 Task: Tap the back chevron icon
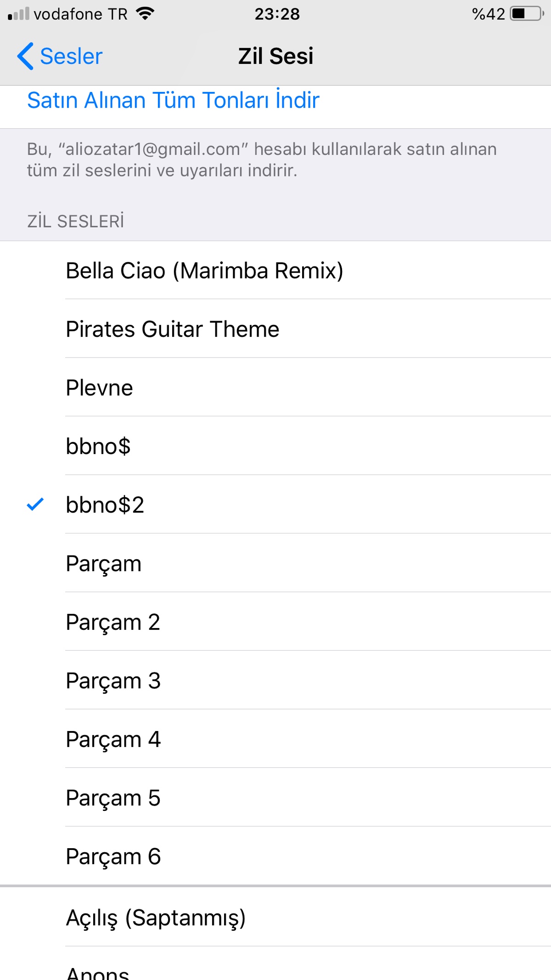pyautogui.click(x=25, y=56)
